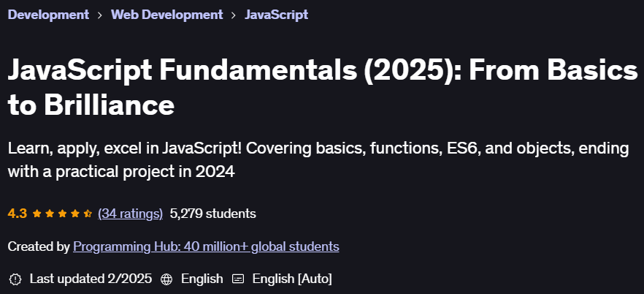Click the 5,279 students text
This screenshot has width=644, height=294.
pyautogui.click(x=212, y=214)
